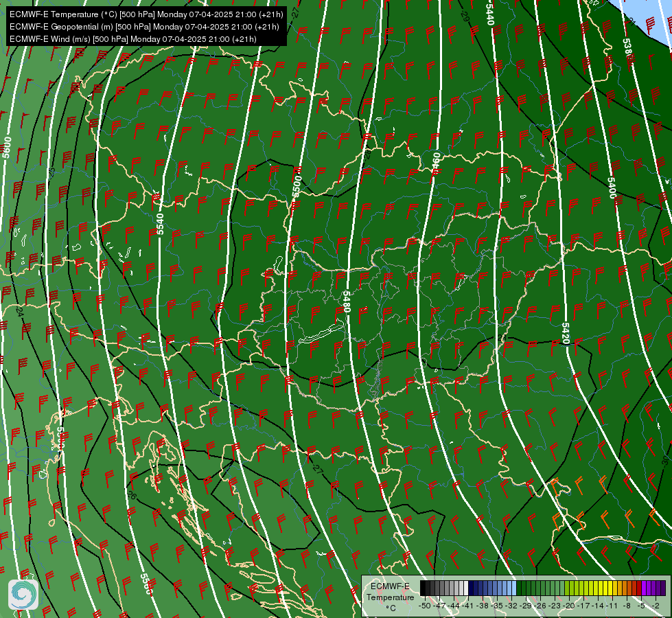Screen dimensions: 672x618
Task: Click the 5500 geopotential contour label
Action: coord(297,186)
